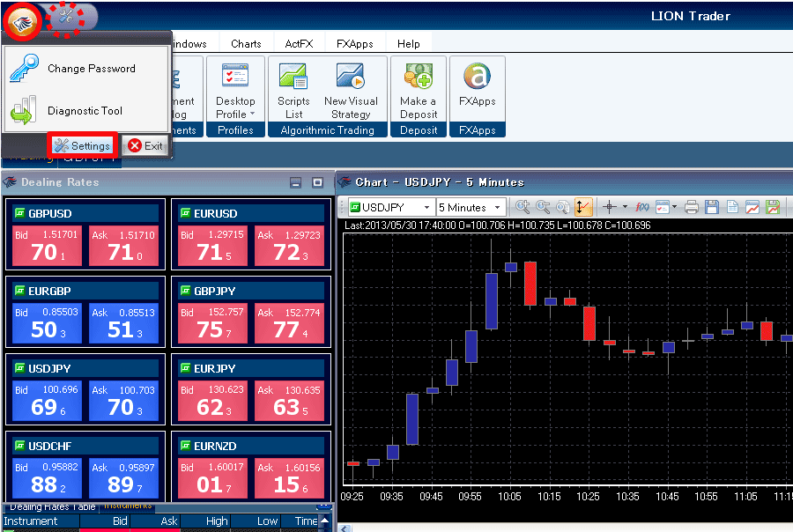Click the USDJPY Bid price tile
Viewport: 793px width, 532px height.
tap(47, 400)
